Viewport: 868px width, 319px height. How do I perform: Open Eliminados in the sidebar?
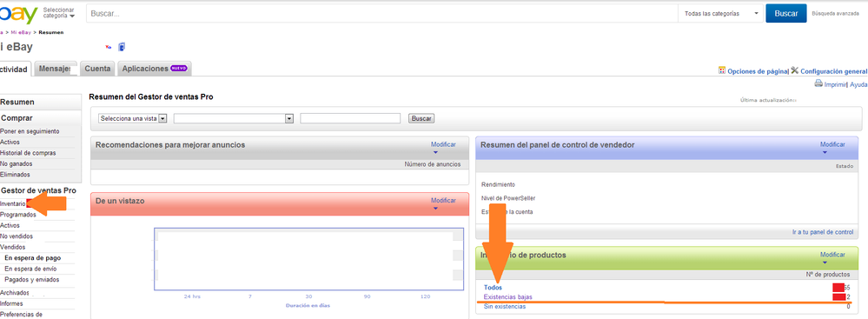[15, 175]
